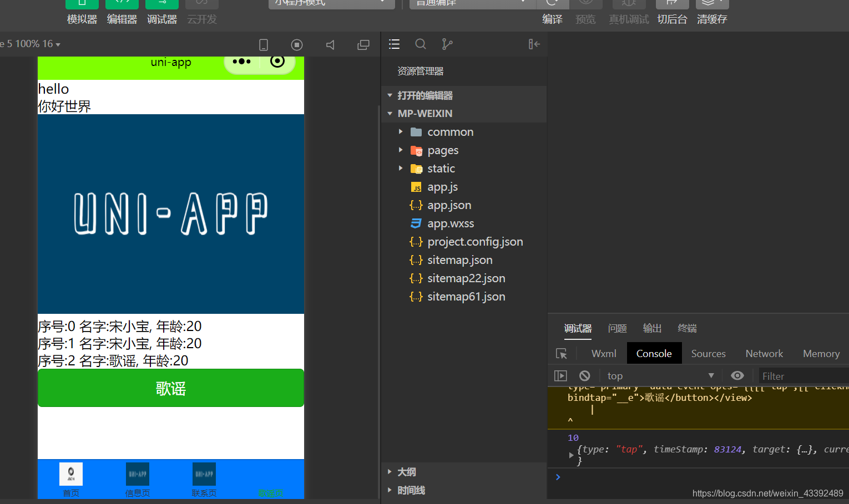Viewport: 849px width, 504px height.
Task: Open Memory devtools tab
Action: click(x=821, y=354)
